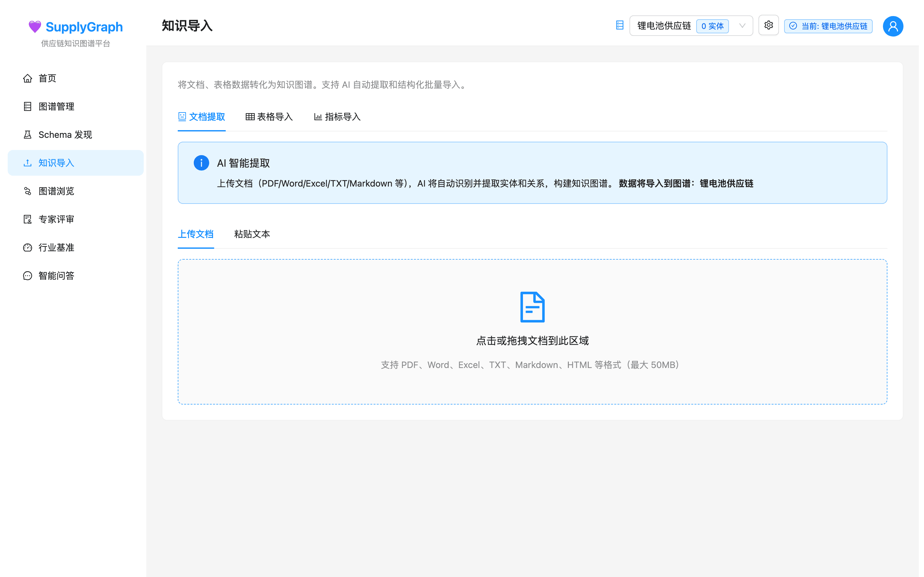Image resolution: width=924 pixels, height=577 pixels.
Task: Click the 当前: 锂电池供应链 badge
Action: (x=828, y=26)
